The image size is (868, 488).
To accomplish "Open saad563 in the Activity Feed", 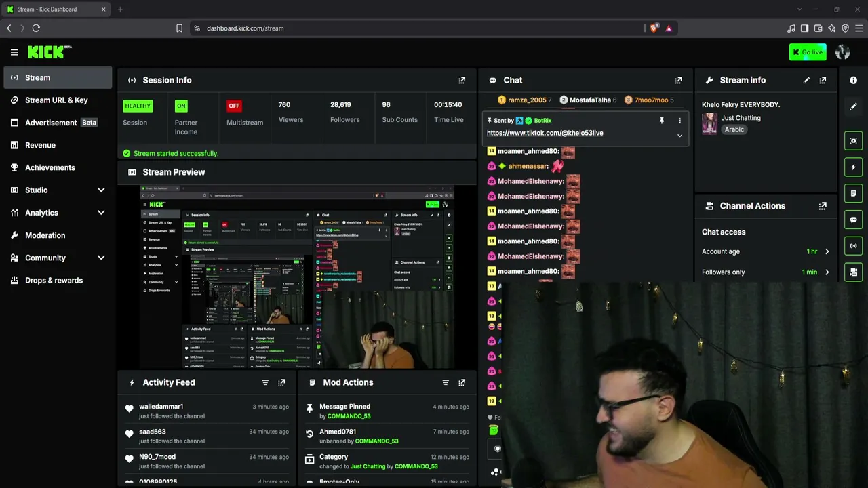I will coord(153,432).
